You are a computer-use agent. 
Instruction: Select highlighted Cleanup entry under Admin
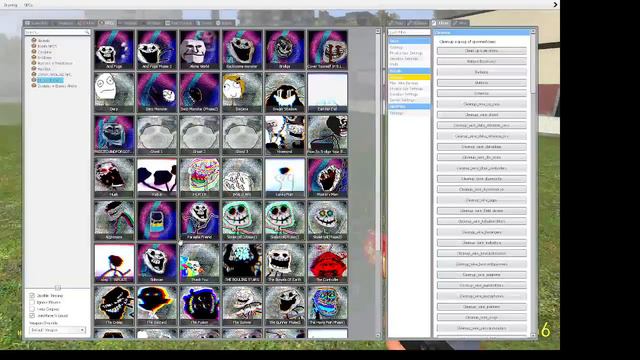point(409,77)
